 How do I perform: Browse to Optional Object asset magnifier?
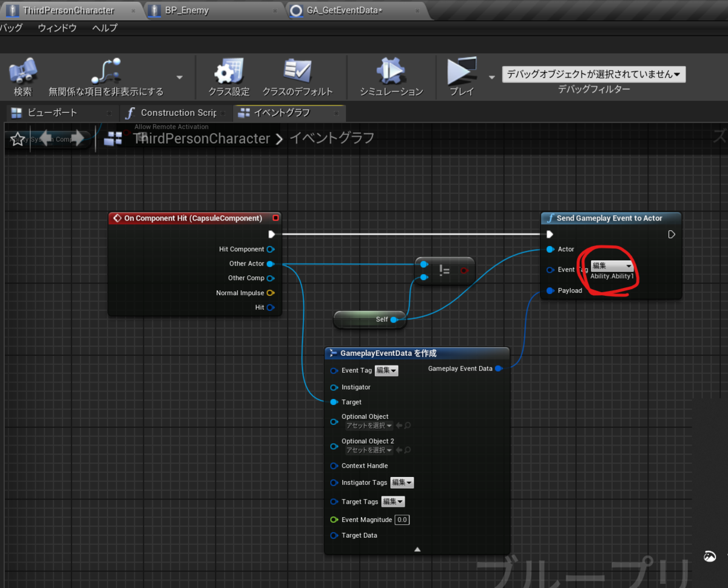pyautogui.click(x=408, y=426)
